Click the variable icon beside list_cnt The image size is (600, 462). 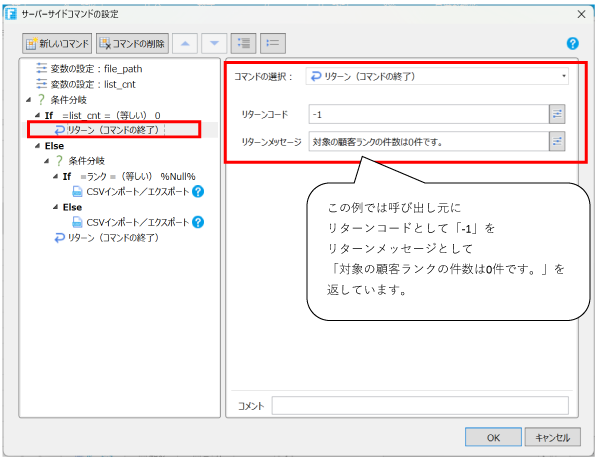(41, 84)
